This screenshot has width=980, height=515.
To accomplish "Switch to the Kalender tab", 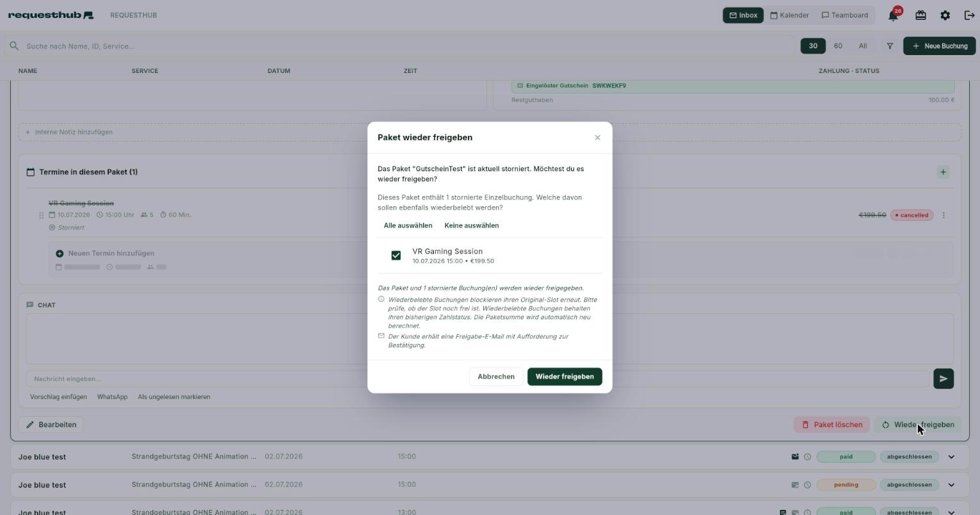I will [790, 15].
